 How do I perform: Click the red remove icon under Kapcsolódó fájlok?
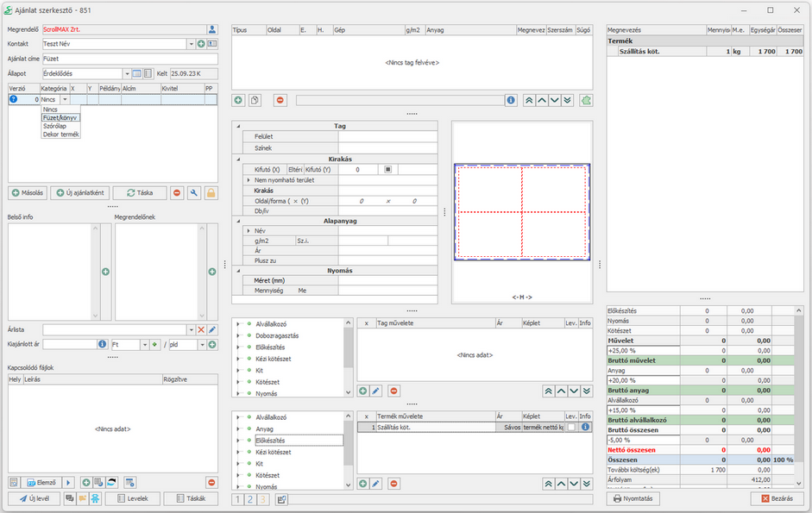tap(211, 482)
